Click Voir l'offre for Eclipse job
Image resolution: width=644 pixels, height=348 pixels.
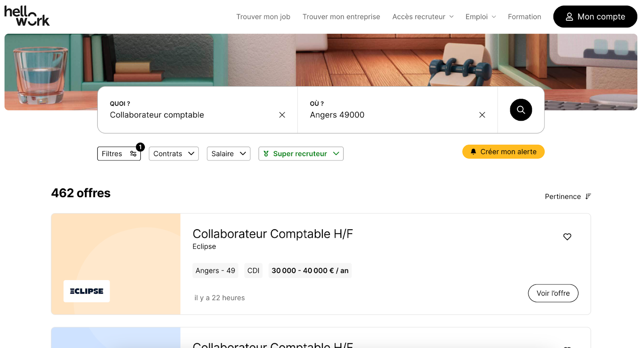(x=553, y=293)
